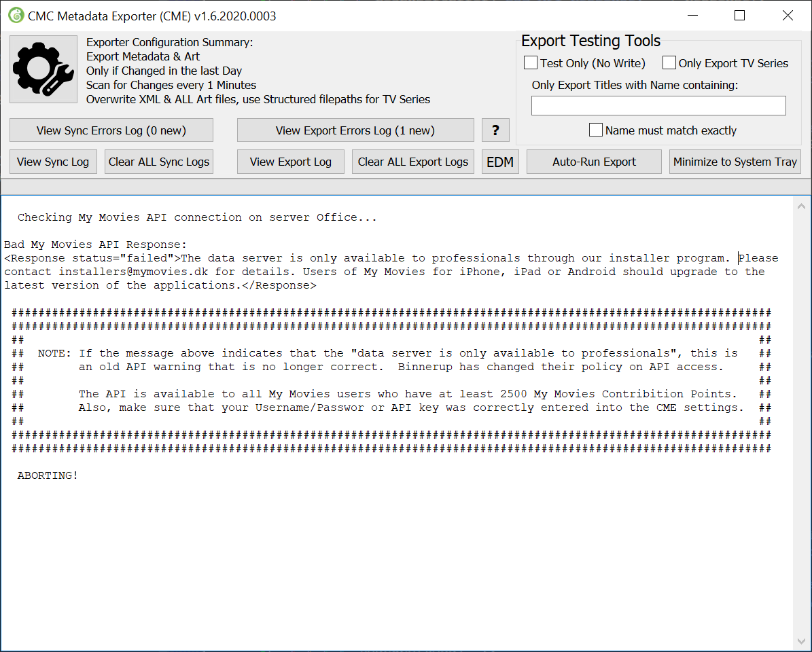Screen dimensions: 812x652
Task: Click 'Bad My Movies API Response:' line
Action: click(95, 244)
